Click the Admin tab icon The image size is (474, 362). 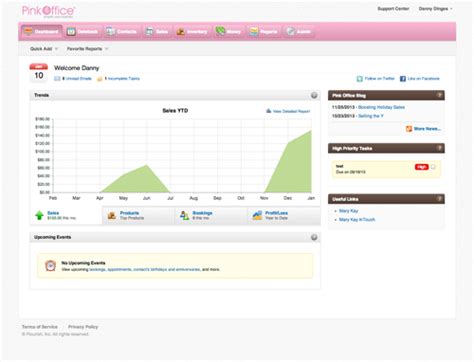[x=291, y=32]
